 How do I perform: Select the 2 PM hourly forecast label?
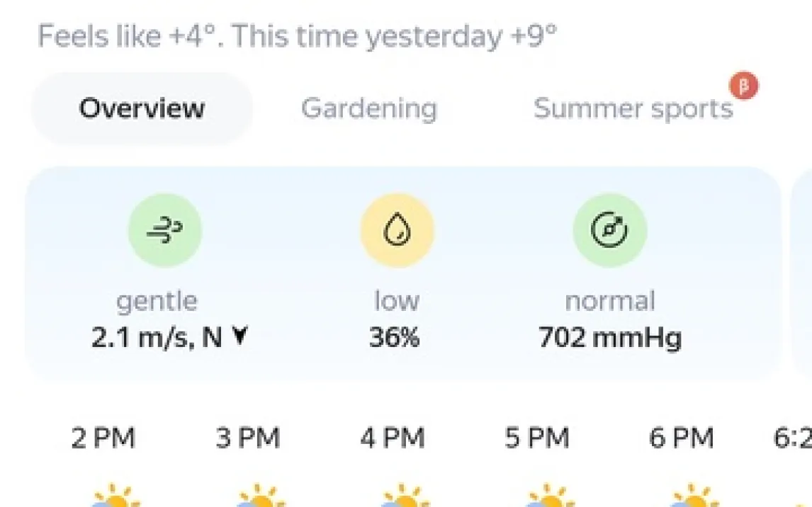[103, 438]
